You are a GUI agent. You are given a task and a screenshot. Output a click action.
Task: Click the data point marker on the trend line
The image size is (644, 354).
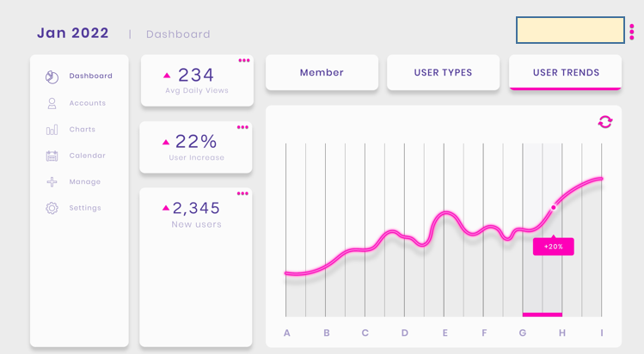553,207
